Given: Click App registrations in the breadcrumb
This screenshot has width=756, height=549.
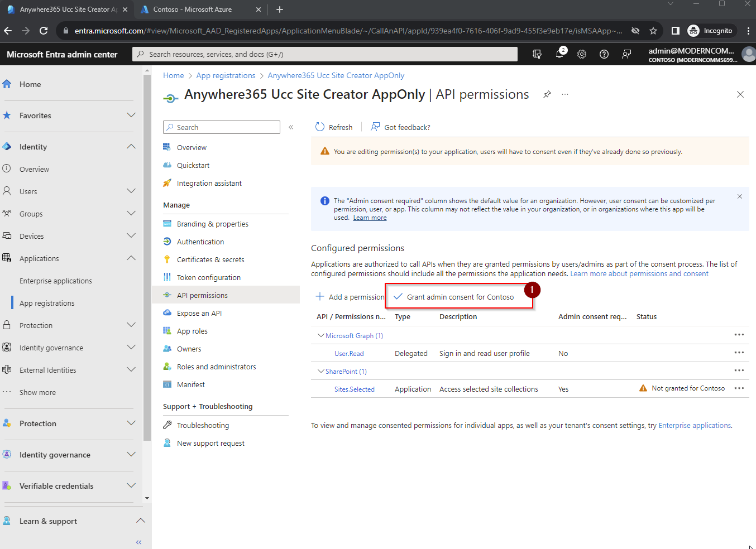Looking at the screenshot, I should click(x=226, y=75).
